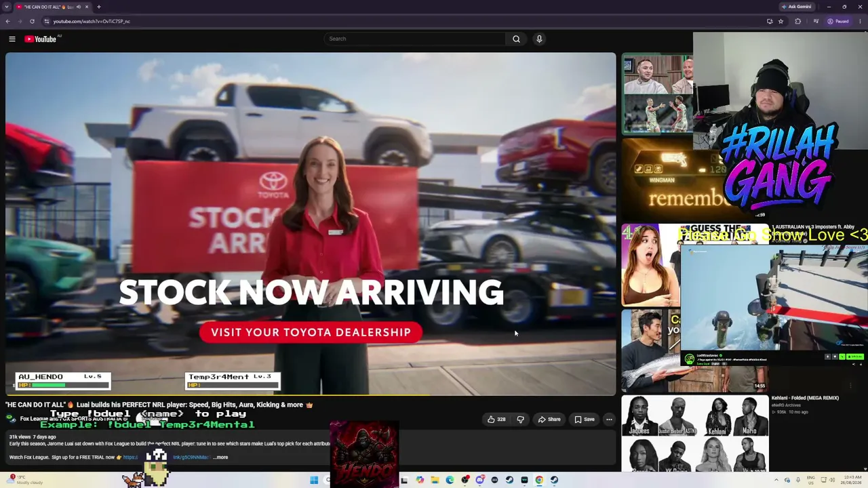Go back using browser back arrow
868x488 pixels.
point(7,21)
